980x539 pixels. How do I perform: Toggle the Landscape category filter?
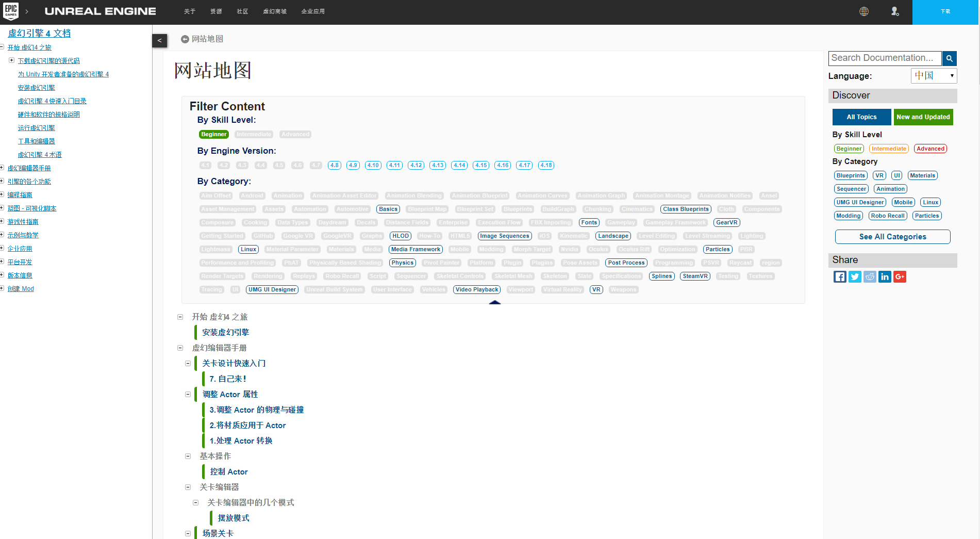tap(613, 236)
